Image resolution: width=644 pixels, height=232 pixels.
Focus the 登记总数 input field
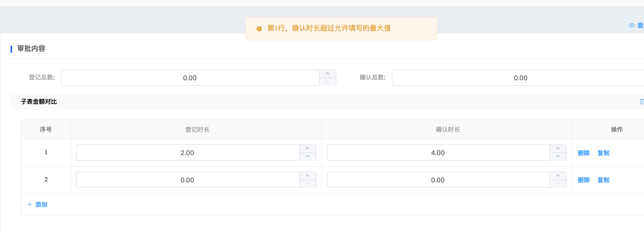point(190,78)
